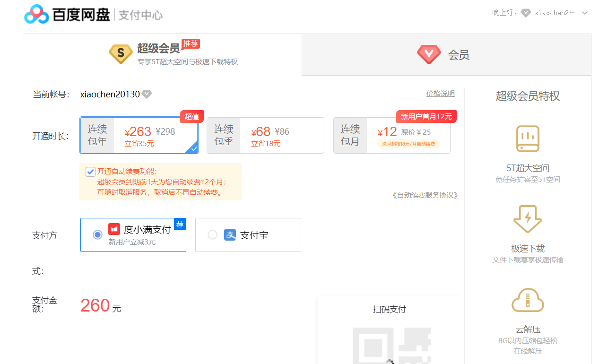Image resolution: width=608 pixels, height=364 pixels.
Task: Choose the 连续包月 ¥12 plan
Action: pos(392,135)
